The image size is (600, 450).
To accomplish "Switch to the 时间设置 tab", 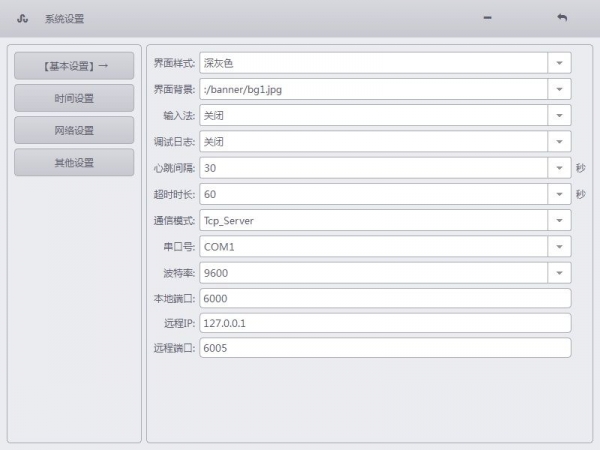I will click(74, 98).
